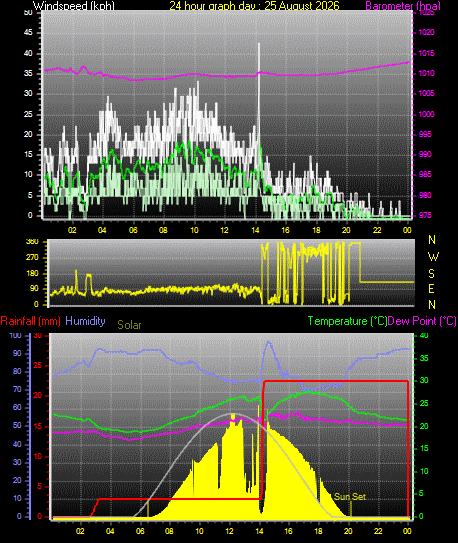Viewport: 458px width, 543px height.
Task: Click the S compass letter
Action: (431, 274)
